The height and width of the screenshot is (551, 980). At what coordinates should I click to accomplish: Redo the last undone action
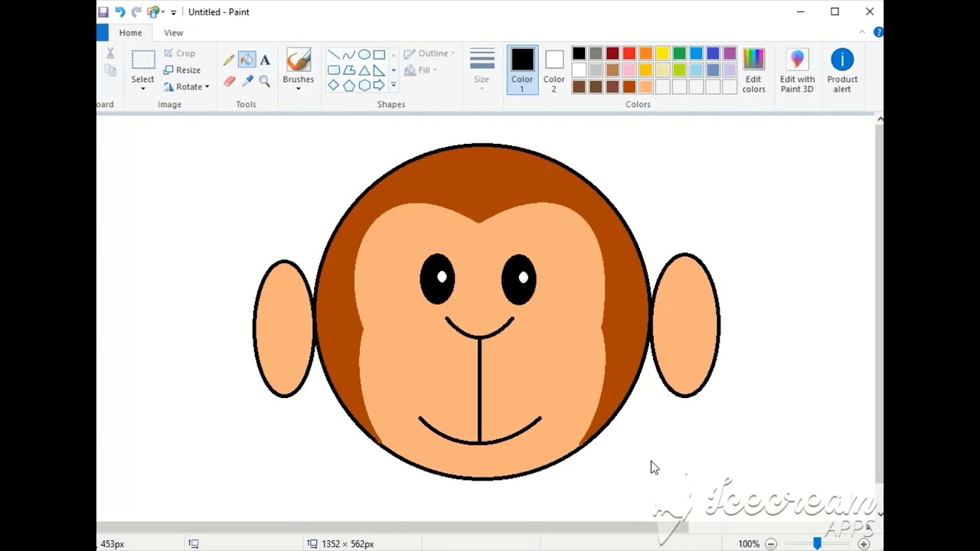click(136, 12)
